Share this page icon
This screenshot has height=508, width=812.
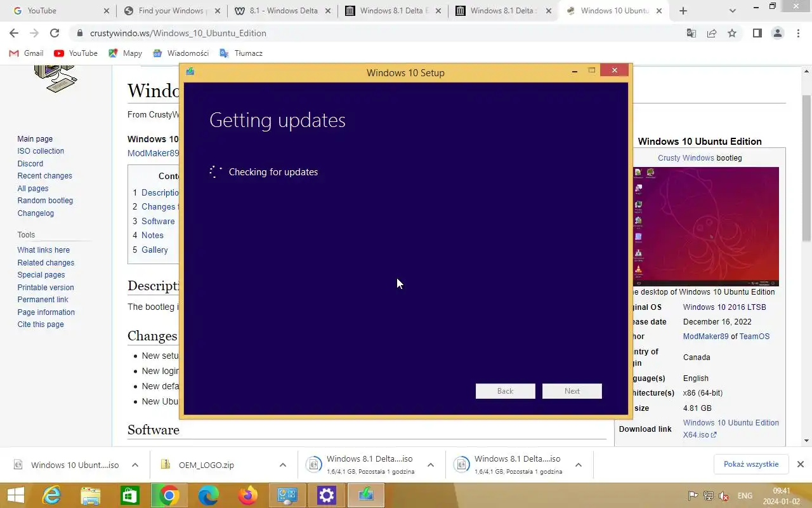[x=712, y=33]
